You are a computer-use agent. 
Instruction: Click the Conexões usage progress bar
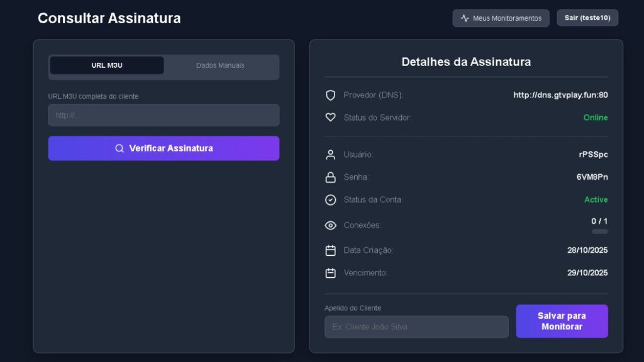599,231
